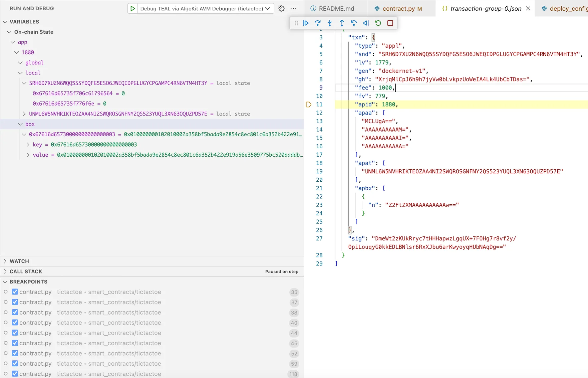
Task: Uncheck the breakpoint at line 118
Action: [15, 374]
